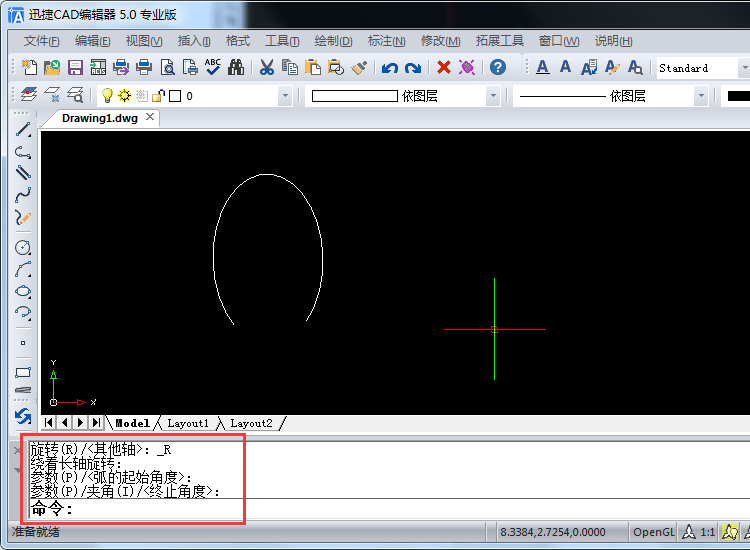Click the Cut scissors icon

267,68
